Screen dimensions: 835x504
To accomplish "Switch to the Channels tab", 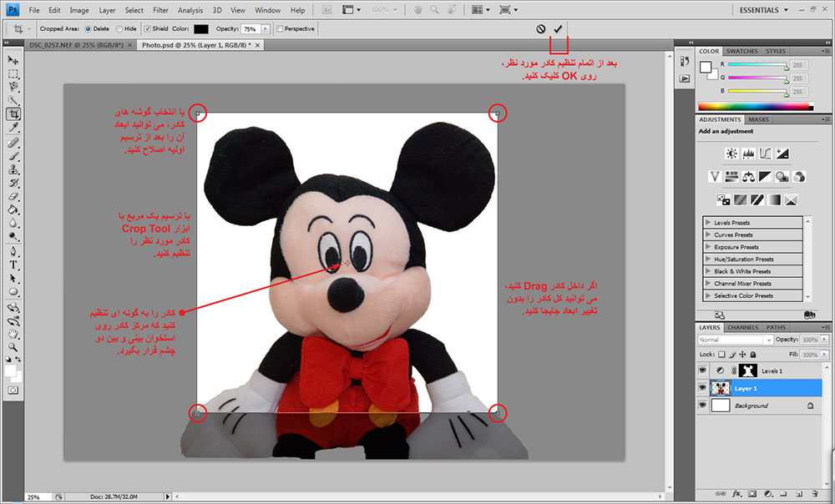I will tap(742, 327).
